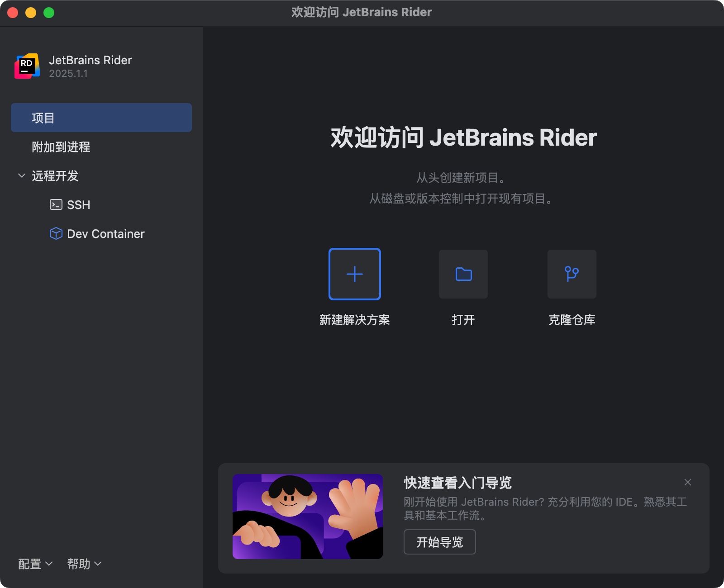
Task: Open the 帮助 dropdown menu
Action: click(x=84, y=564)
